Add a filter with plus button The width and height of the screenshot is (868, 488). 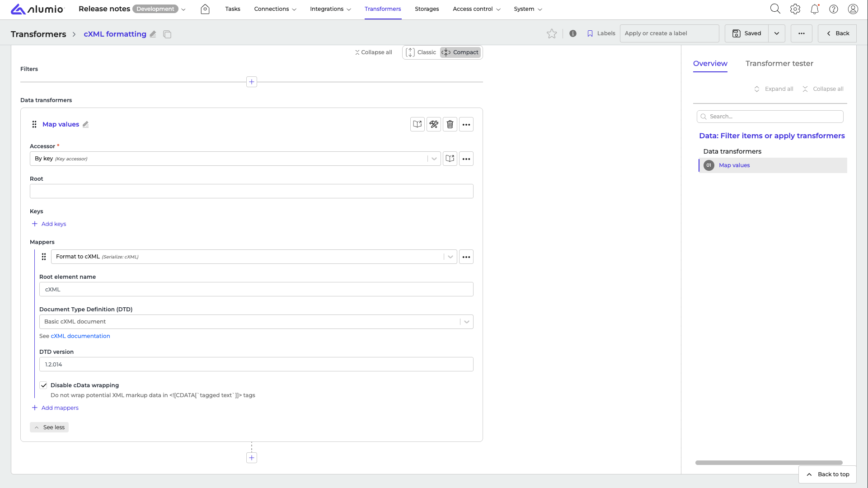coord(252,82)
